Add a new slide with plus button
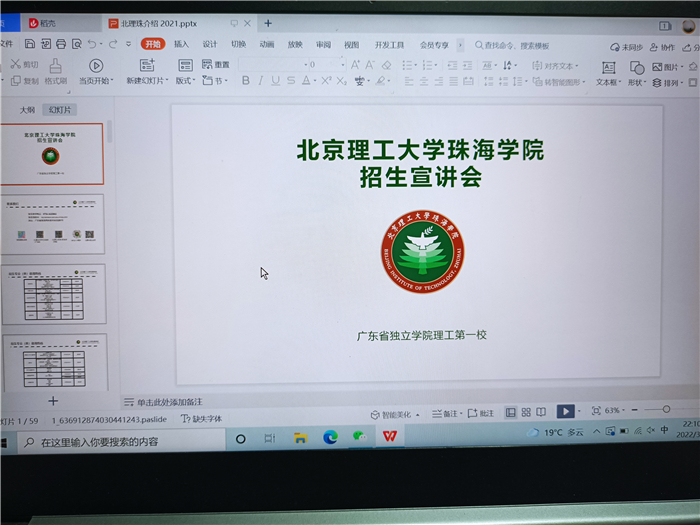The image size is (700, 525). [x=53, y=401]
